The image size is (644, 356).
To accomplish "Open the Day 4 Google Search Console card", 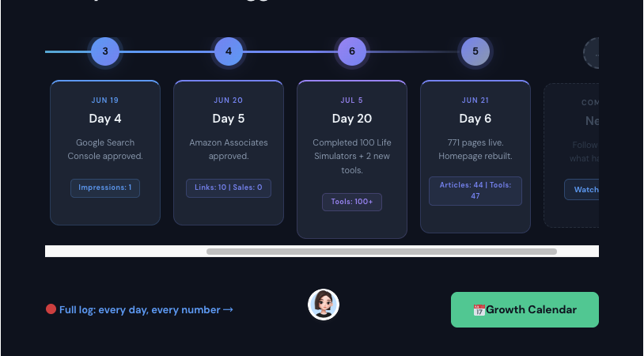I will (x=105, y=153).
